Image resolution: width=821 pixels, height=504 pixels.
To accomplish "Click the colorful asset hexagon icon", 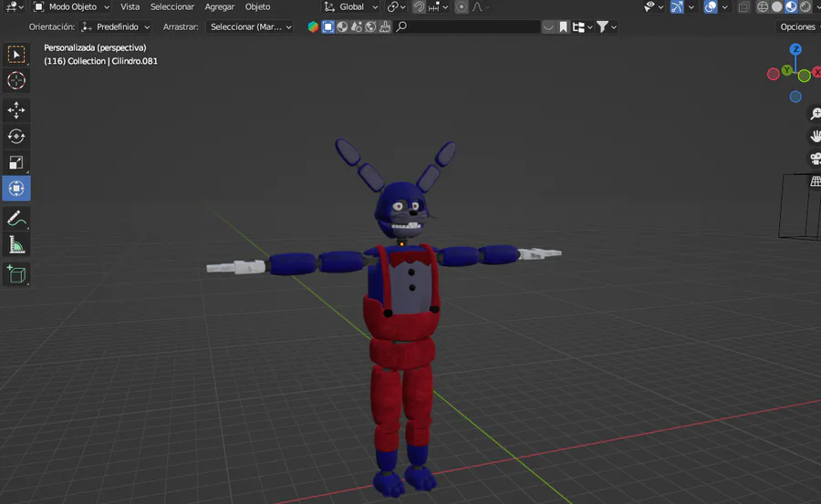I will (x=313, y=26).
